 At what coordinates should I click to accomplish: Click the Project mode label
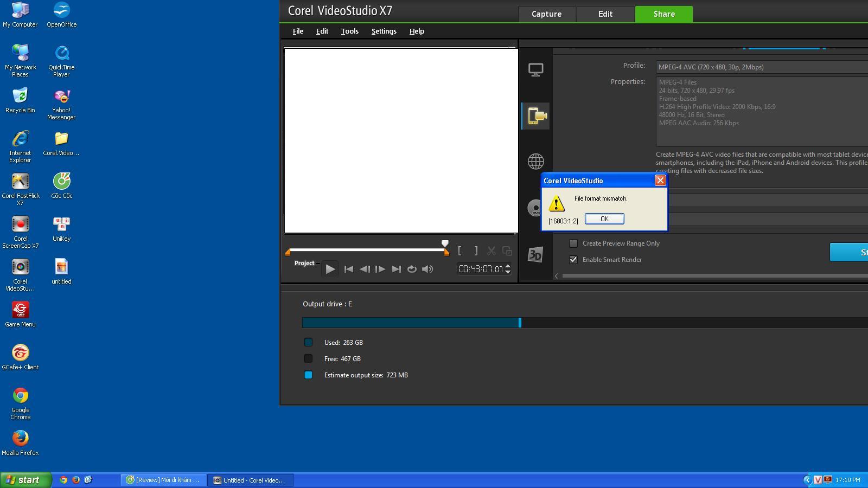tap(304, 263)
